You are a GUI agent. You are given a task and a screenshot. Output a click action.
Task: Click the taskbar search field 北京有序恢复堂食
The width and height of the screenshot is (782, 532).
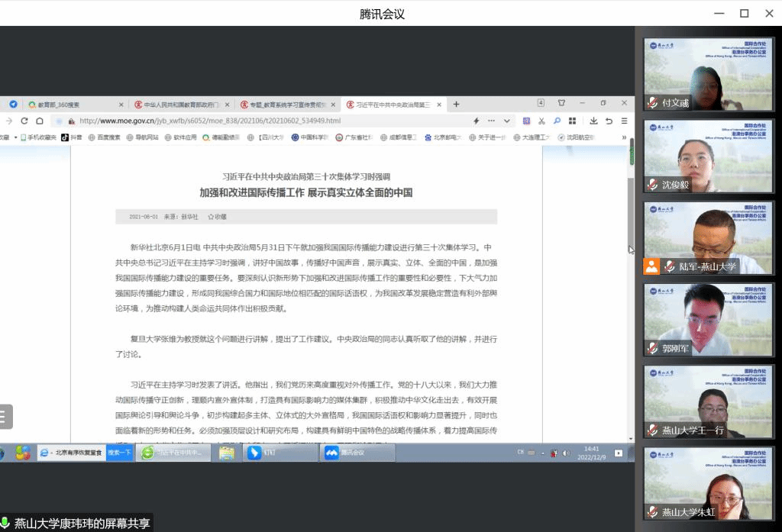(x=72, y=453)
